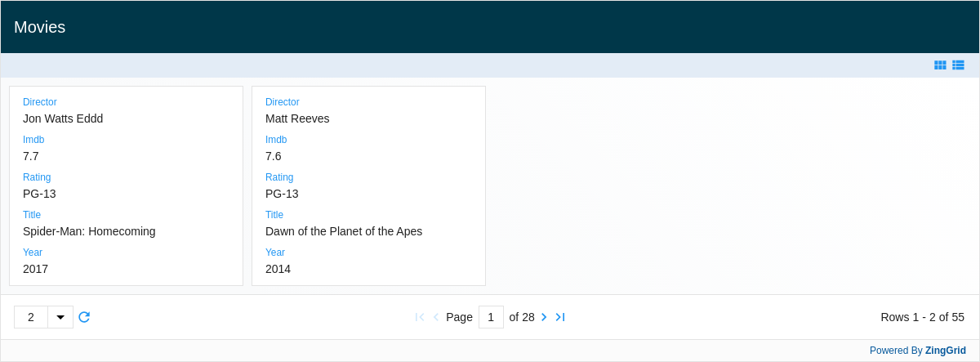Click the Imdb value 7.7
The image size is (980, 362).
[31, 156]
